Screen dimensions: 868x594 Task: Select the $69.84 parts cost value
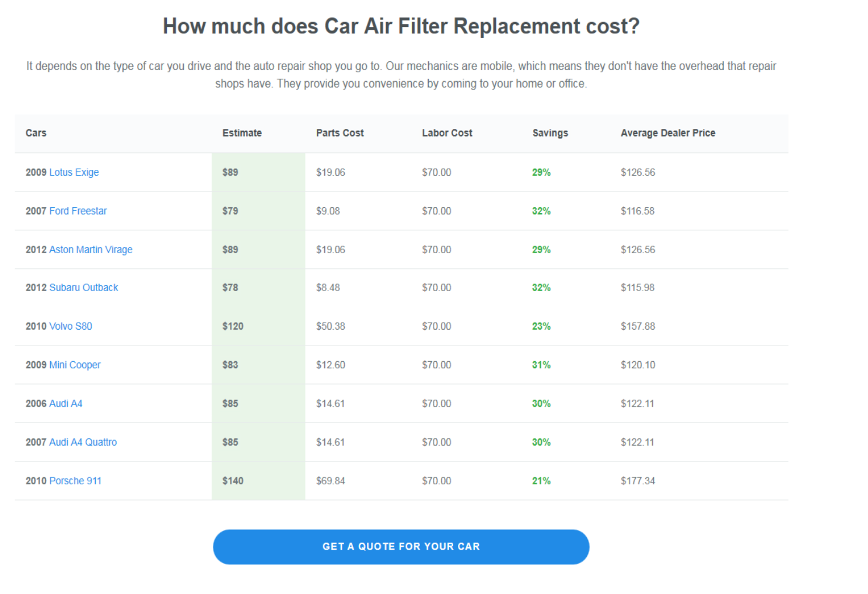click(x=331, y=481)
